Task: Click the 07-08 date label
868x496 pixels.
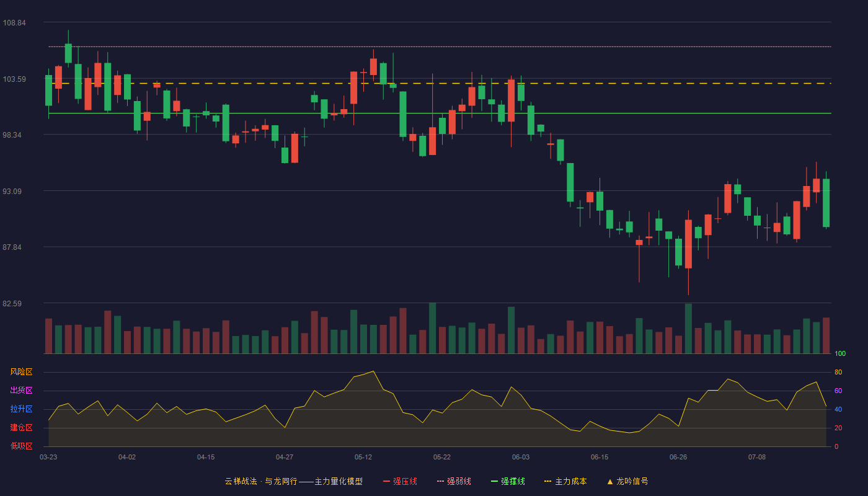Action: click(x=757, y=457)
